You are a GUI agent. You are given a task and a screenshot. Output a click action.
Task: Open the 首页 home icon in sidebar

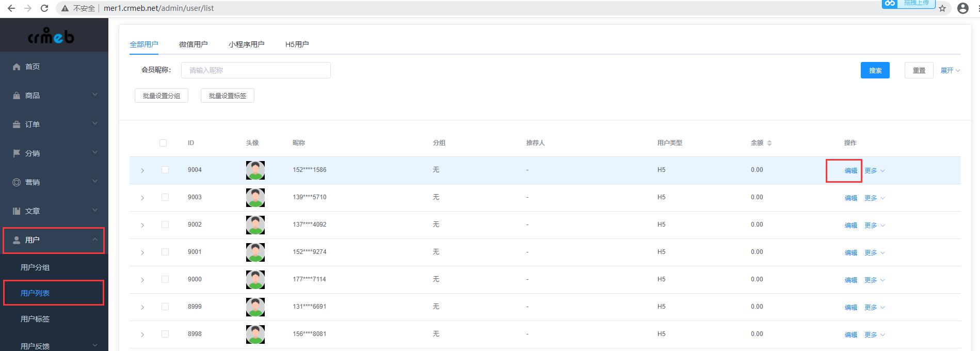[17, 67]
